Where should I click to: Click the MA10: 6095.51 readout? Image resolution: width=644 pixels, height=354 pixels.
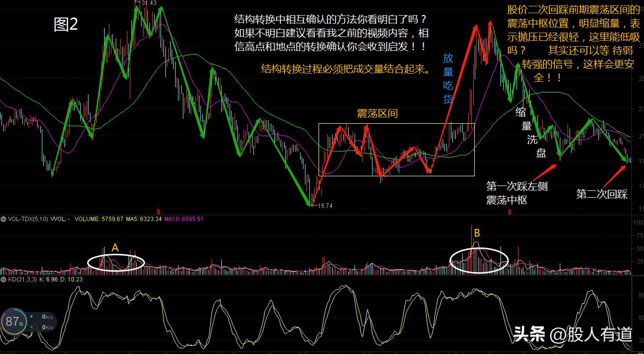click(183, 219)
